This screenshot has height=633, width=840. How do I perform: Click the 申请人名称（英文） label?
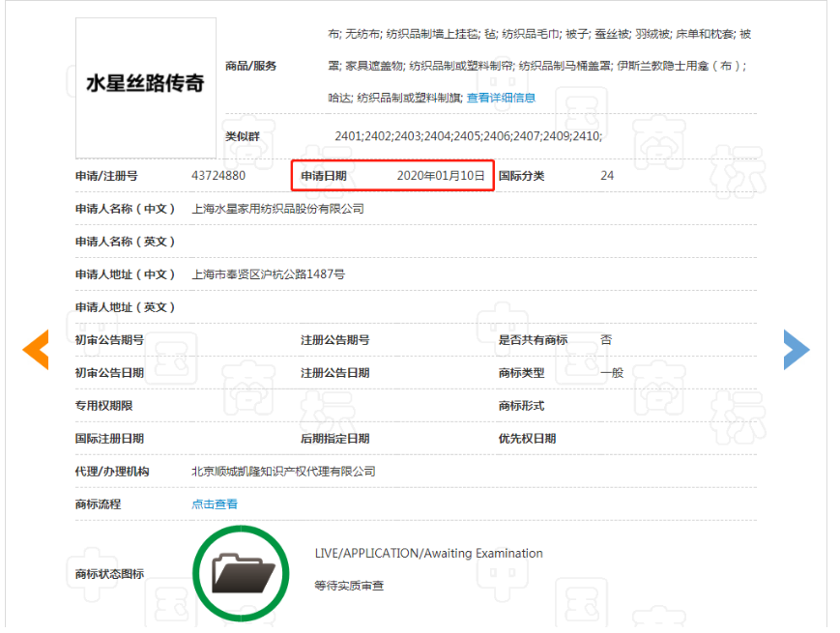coord(126,242)
